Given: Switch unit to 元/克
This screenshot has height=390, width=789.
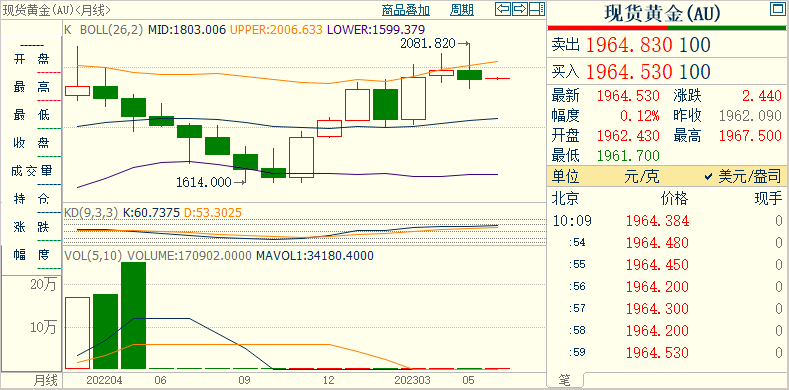Looking at the screenshot, I should (x=642, y=176).
